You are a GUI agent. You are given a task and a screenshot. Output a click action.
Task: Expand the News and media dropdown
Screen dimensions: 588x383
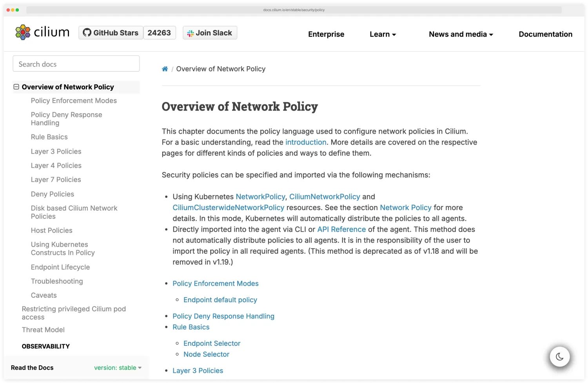click(461, 34)
